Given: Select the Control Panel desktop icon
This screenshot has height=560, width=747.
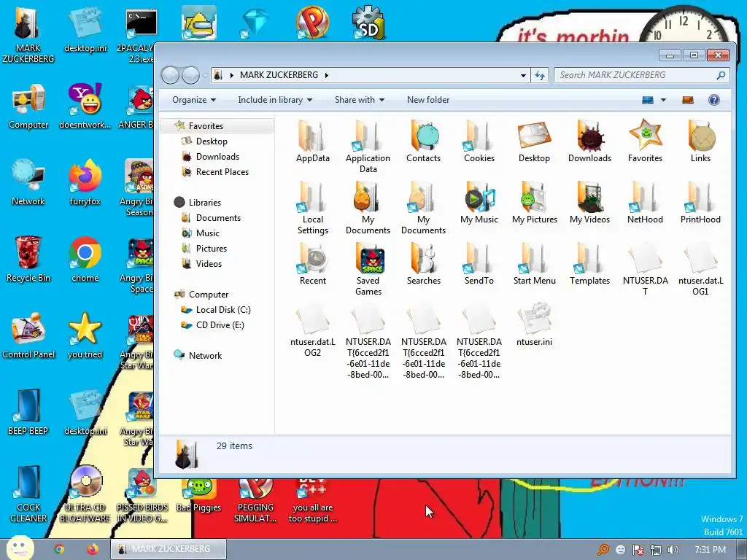Looking at the screenshot, I should 28,335.
